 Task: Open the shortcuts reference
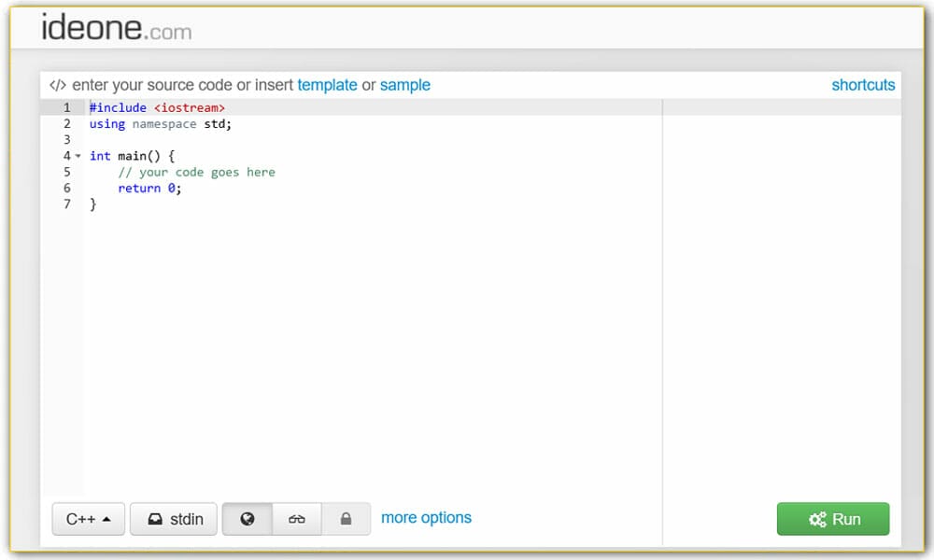[863, 85]
